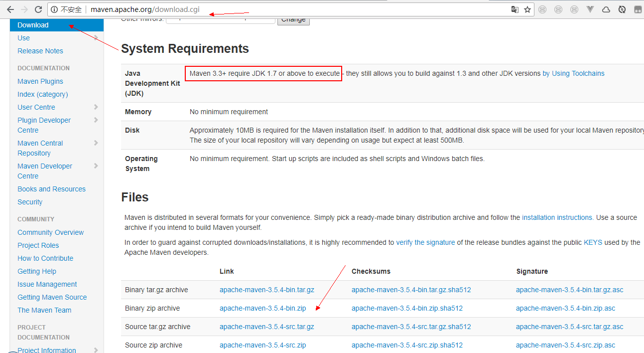
Task: Open apache-maven-3.5.4-bin.zip.sha512 checksum
Action: [x=407, y=308]
